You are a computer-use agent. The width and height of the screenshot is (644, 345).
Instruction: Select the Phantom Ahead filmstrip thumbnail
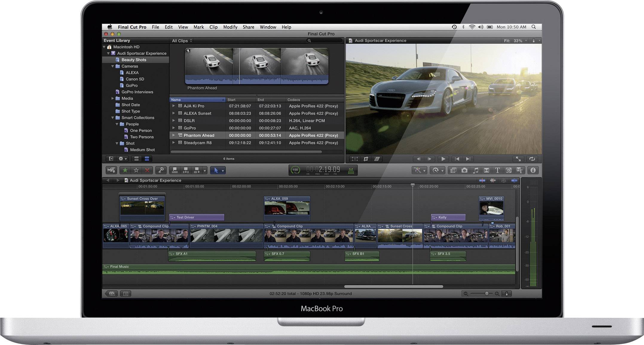[257, 66]
